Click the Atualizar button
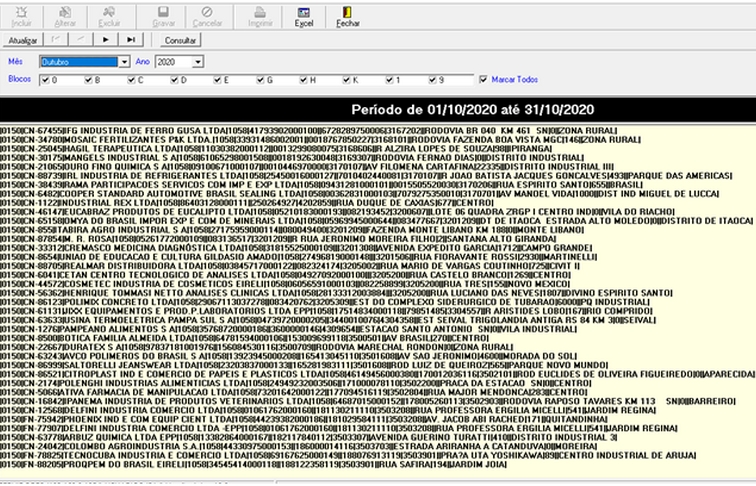This screenshot has height=486, width=756. pyautogui.click(x=23, y=40)
